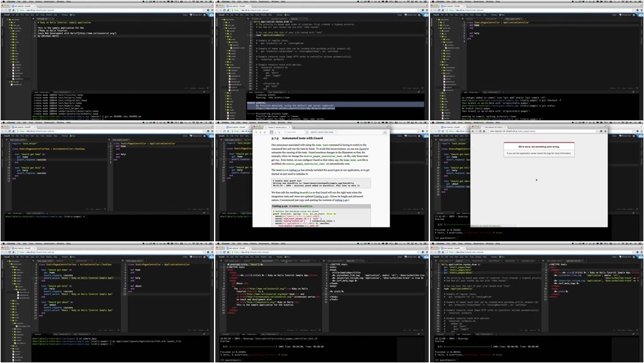Viewport: 644px width, 363px height.
Task: Open thumbnail with split test and controller editors
Action: [x=107, y=181]
